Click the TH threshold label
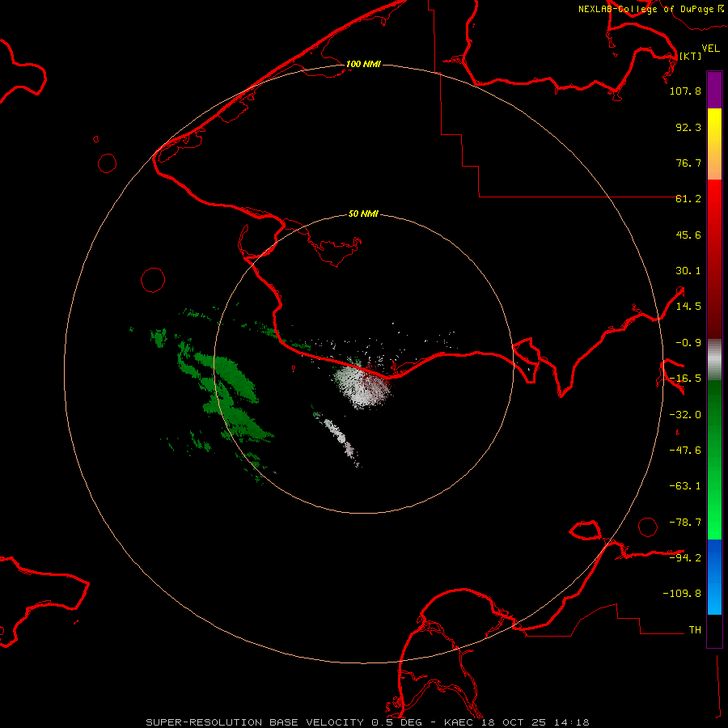The image size is (728, 728). [x=695, y=630]
